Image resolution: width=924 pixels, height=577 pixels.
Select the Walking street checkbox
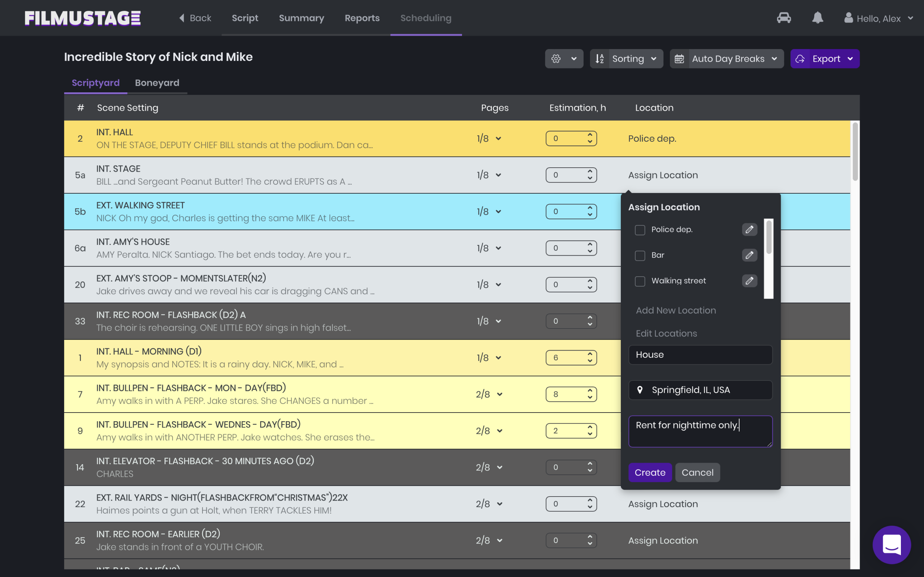(x=640, y=281)
